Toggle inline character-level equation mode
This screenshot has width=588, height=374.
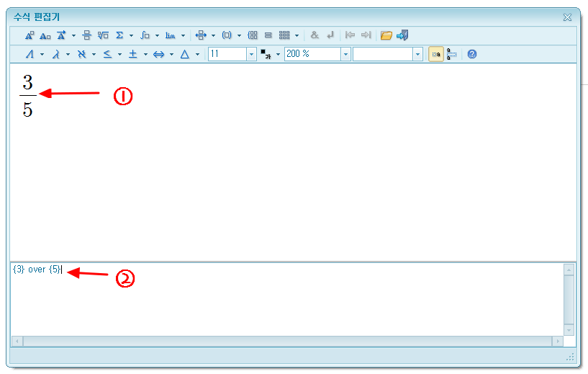[436, 55]
